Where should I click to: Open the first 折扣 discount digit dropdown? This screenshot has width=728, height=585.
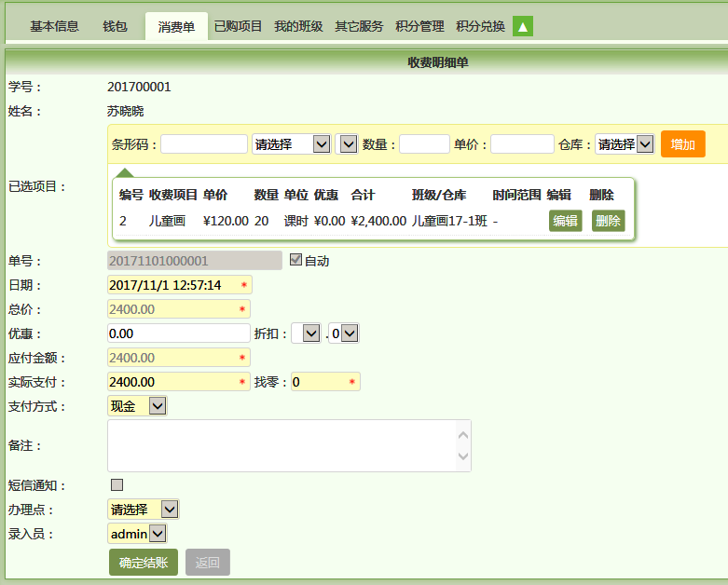click(306, 333)
